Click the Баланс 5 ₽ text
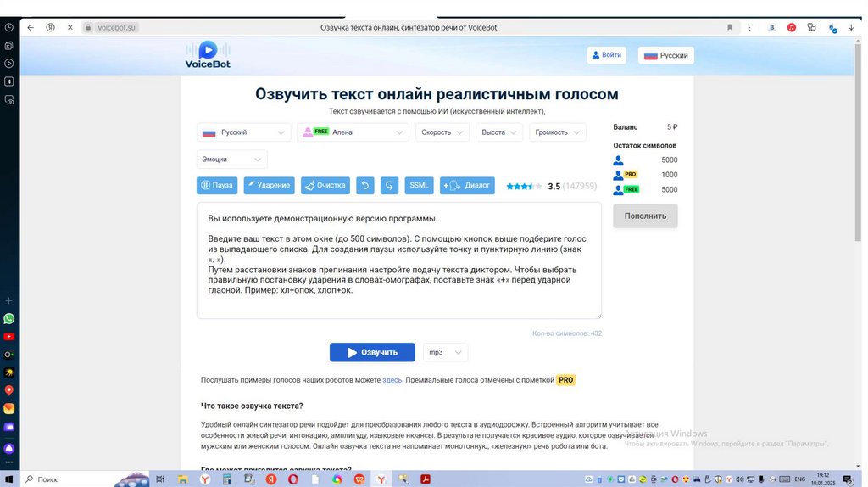Viewport: 868px width, 487px height. (645, 127)
